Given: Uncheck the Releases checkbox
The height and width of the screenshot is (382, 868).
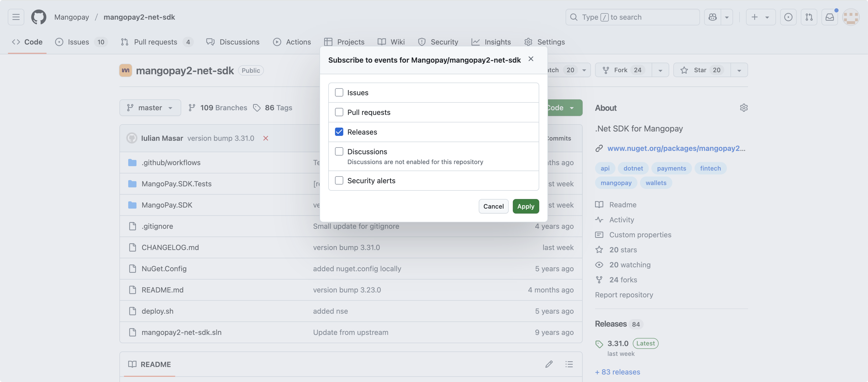Looking at the screenshot, I should coord(339,132).
